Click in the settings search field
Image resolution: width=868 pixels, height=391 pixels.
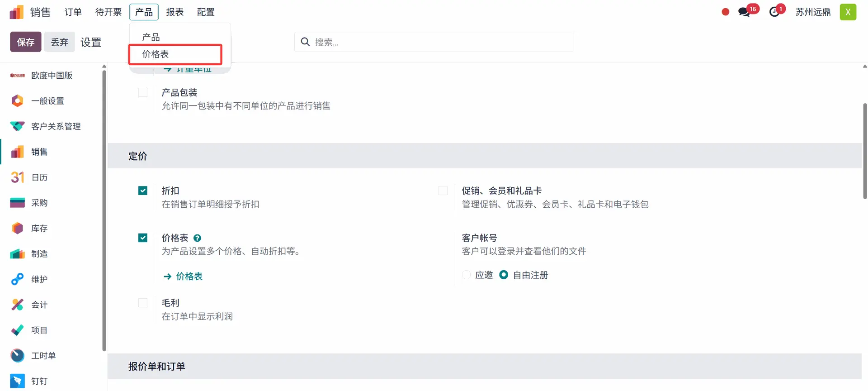(434, 42)
